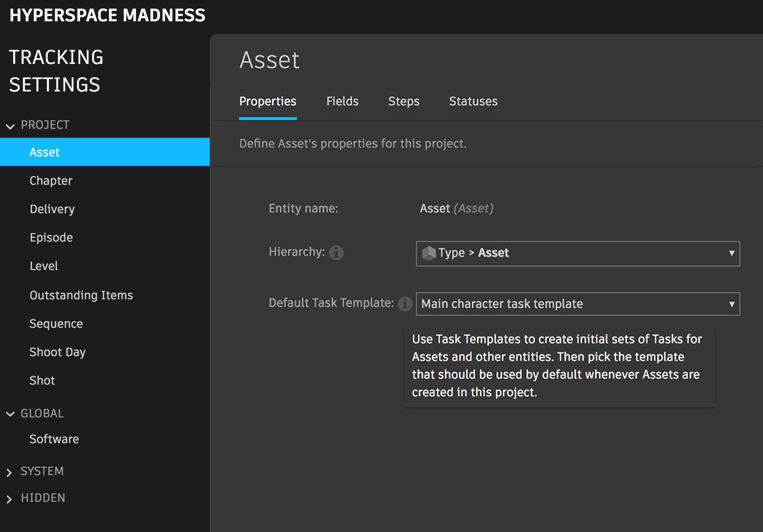This screenshot has height=532, width=763.
Task: Switch to the Properties tab
Action: pos(268,102)
